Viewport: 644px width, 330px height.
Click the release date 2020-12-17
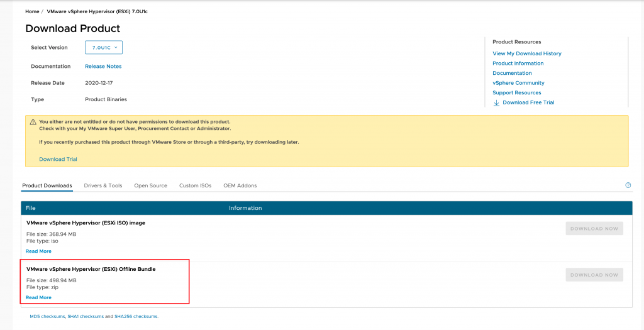99,83
